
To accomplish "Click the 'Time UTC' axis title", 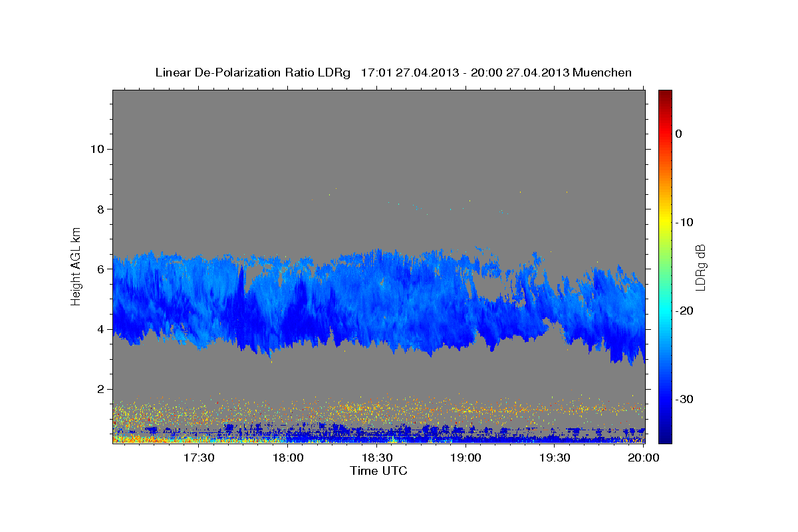I will pos(378,471).
